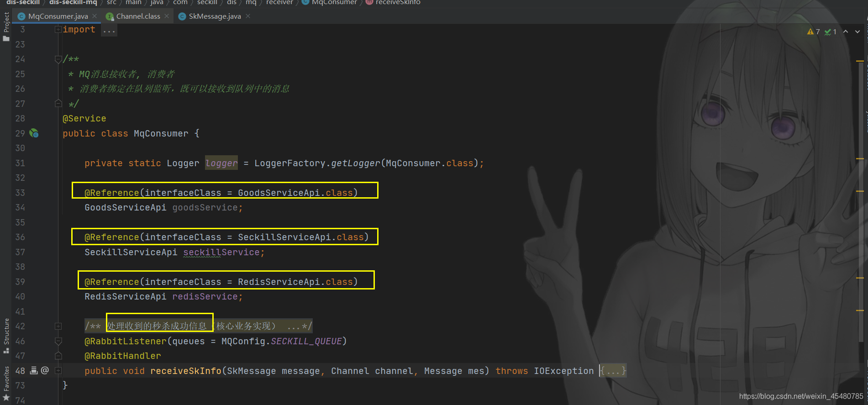Click the dis-seckill-mq breadcrumb segment
868x405 pixels.
pyautogui.click(x=73, y=3)
